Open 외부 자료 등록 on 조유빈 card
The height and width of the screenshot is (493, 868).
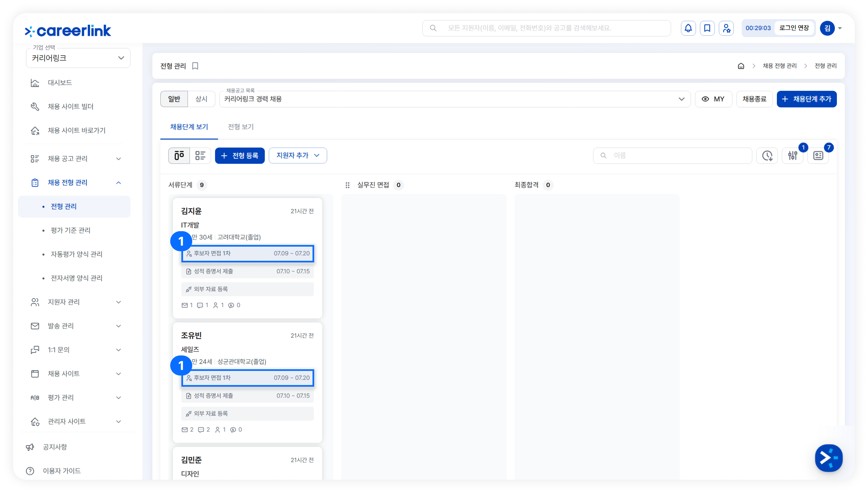click(247, 414)
